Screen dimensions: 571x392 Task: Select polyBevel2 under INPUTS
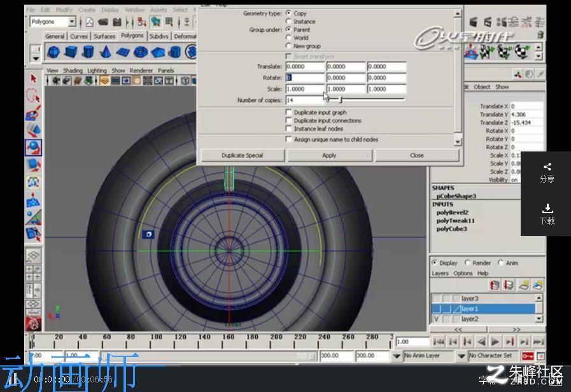[x=453, y=212]
